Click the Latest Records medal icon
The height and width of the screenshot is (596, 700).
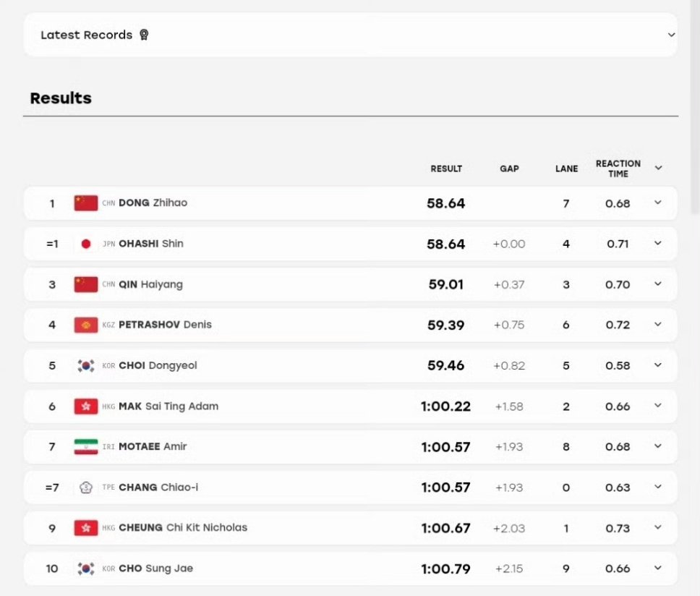144,35
